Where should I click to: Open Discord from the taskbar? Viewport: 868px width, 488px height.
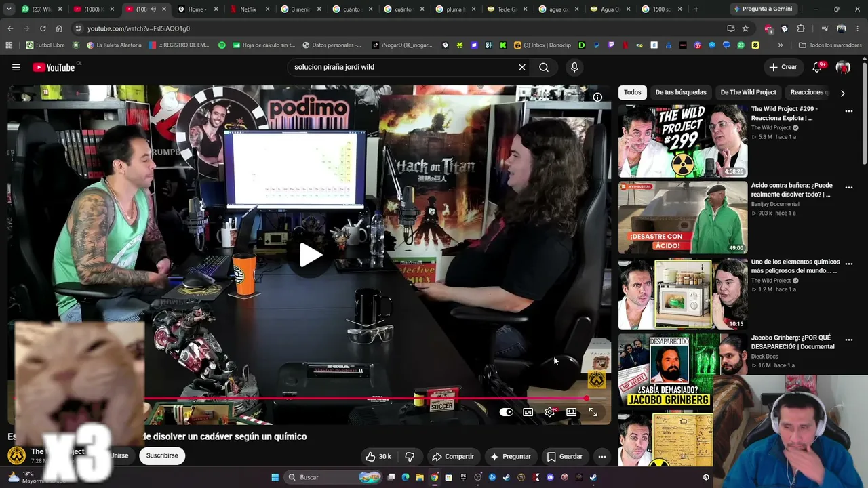(550, 477)
